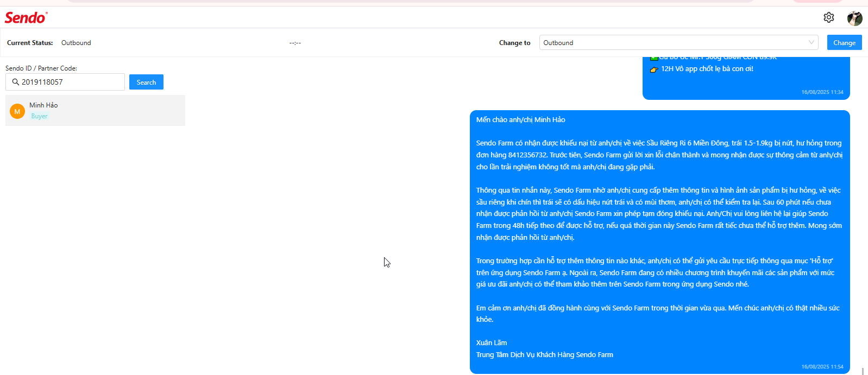
Task: Click the orange M avatar of Minh Hảo
Action: pyautogui.click(x=17, y=111)
